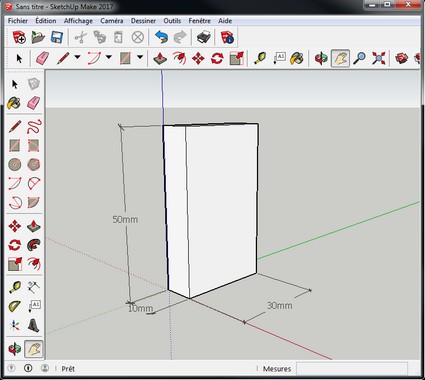Open the Affichage menu
Viewport: 425px width, 380px height.
click(78, 21)
